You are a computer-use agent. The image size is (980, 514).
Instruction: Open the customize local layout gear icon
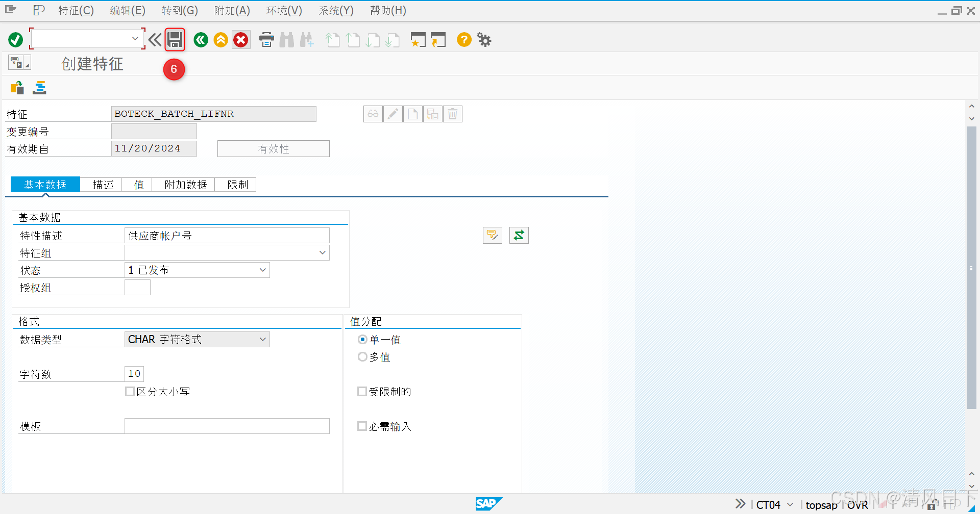483,40
